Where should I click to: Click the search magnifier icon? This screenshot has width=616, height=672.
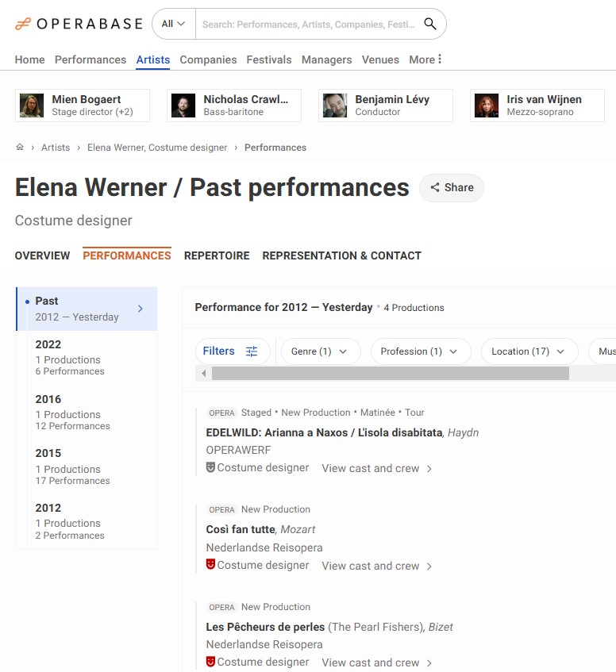point(430,24)
